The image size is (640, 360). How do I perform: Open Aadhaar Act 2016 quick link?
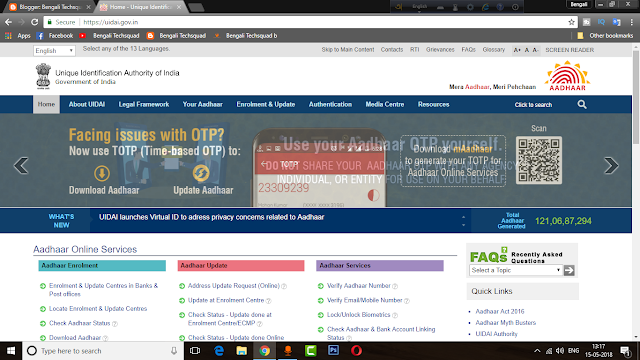tap(500, 311)
